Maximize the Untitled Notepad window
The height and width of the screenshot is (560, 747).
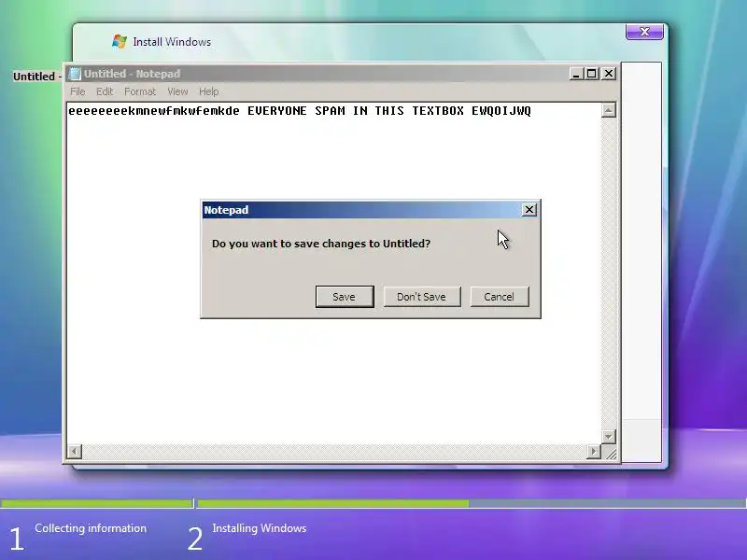pyautogui.click(x=592, y=74)
